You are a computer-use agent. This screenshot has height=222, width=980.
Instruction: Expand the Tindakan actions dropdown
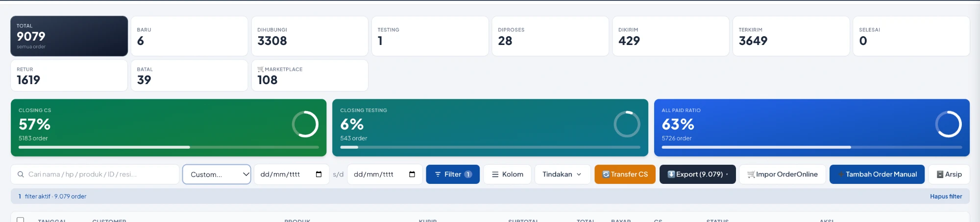click(563, 175)
